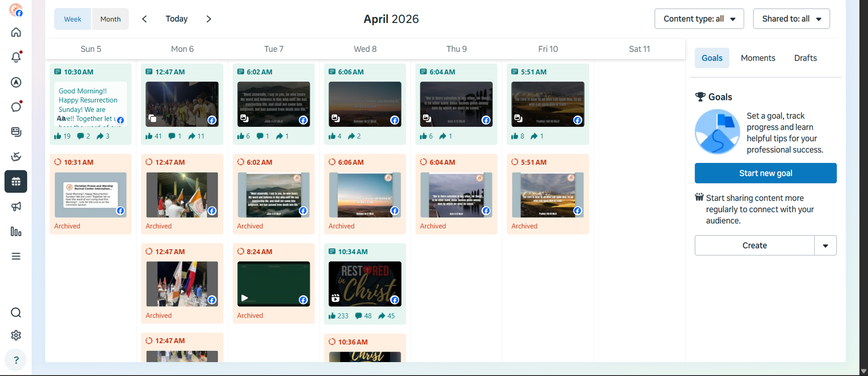The width and height of the screenshot is (868, 376).
Task: Open Thu 9 published 6:04 AM post thumbnail
Action: click(x=457, y=104)
